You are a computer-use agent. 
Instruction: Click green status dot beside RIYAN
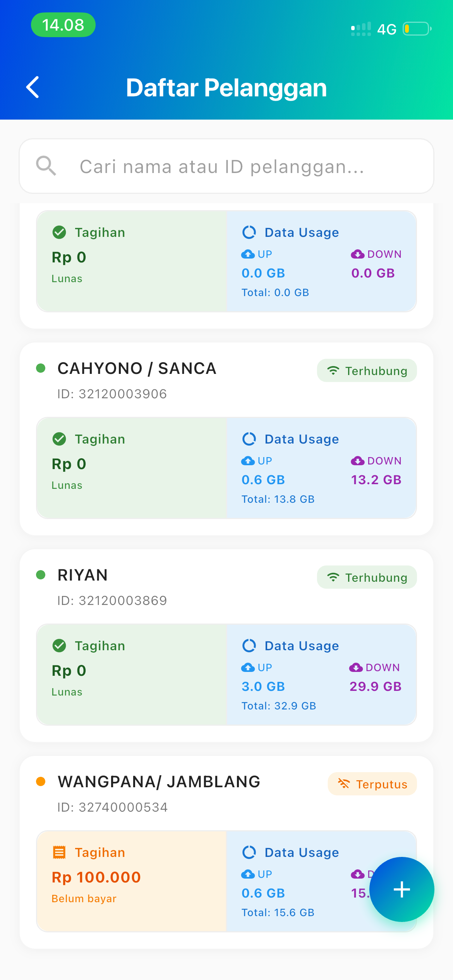pos(41,574)
